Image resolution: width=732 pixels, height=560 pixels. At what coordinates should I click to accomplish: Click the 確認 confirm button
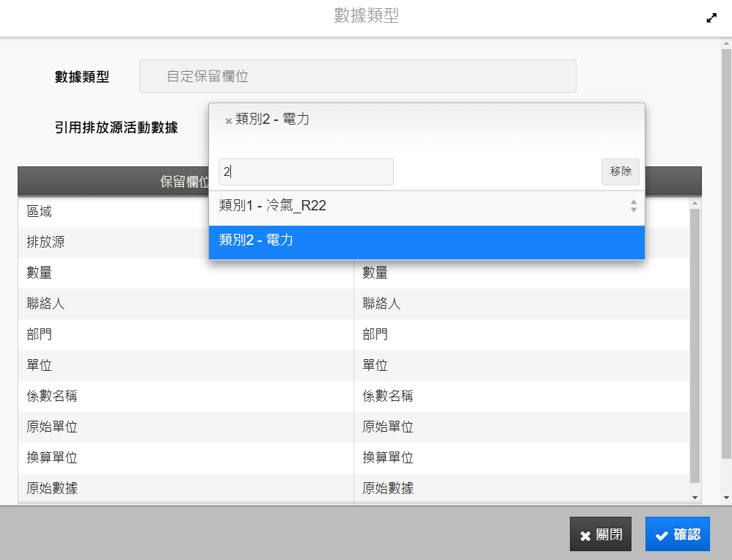(x=678, y=534)
